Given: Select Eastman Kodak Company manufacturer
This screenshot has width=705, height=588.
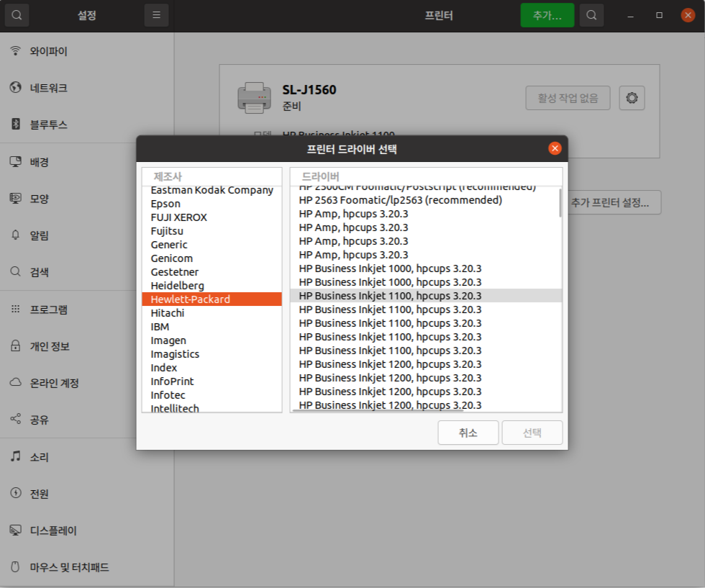Looking at the screenshot, I should click(211, 190).
